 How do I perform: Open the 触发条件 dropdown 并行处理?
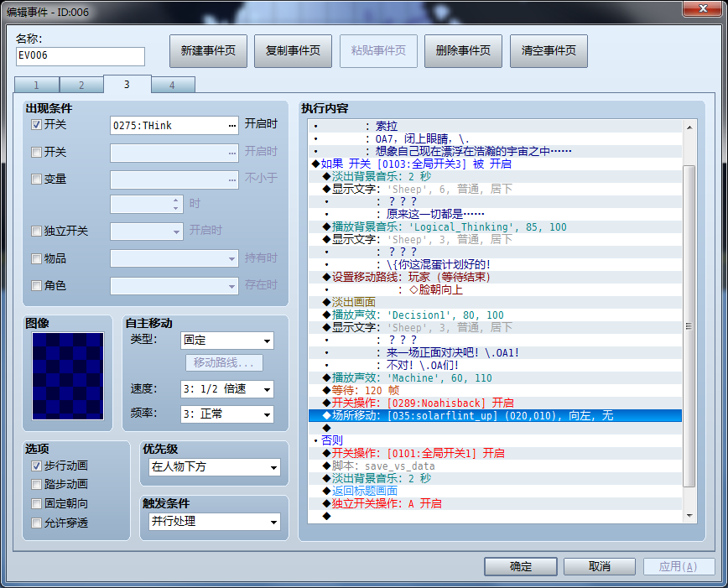pos(215,522)
